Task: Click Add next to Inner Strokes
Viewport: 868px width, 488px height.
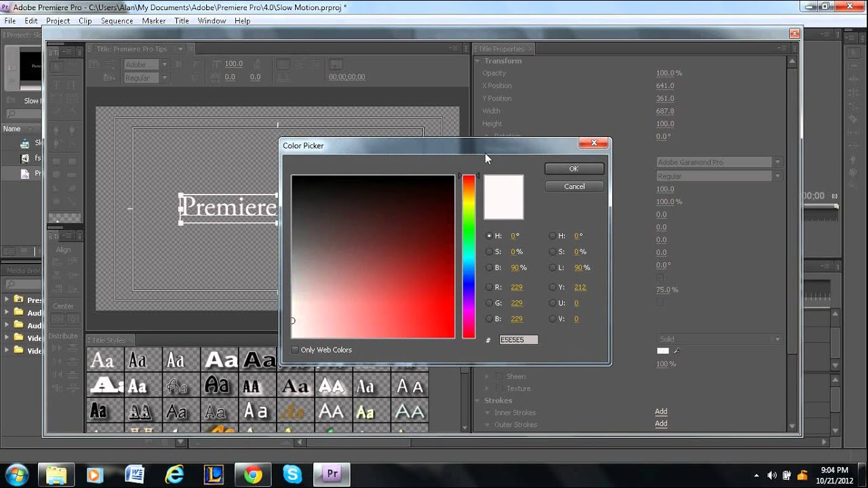Action: coord(661,412)
